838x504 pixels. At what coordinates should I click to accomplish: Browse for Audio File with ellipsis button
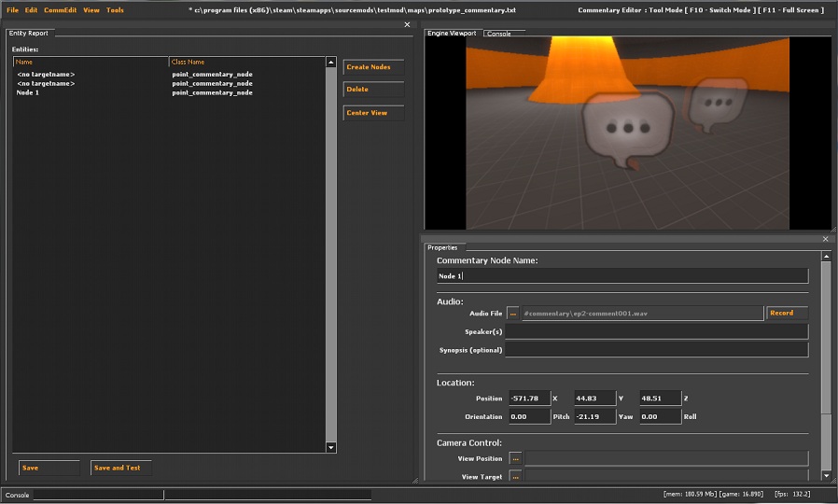[x=513, y=314]
